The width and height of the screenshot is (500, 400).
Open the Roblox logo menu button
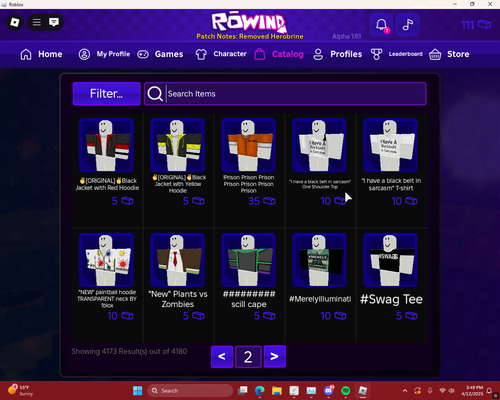click(15, 22)
